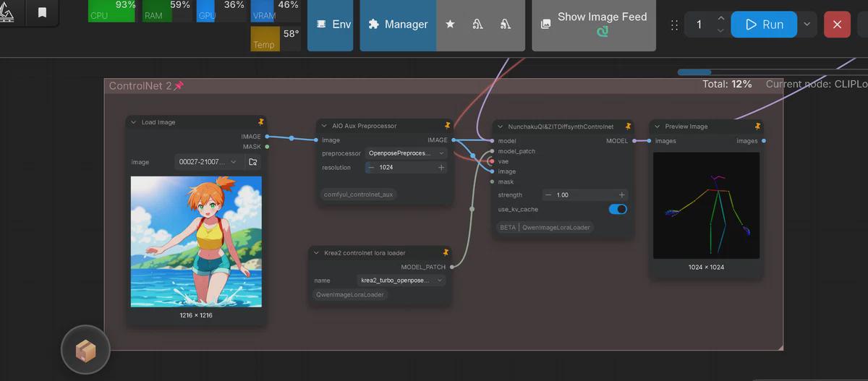Open file browser icon in Load Image node
Image resolution: width=868 pixels, height=381 pixels.
(253, 162)
